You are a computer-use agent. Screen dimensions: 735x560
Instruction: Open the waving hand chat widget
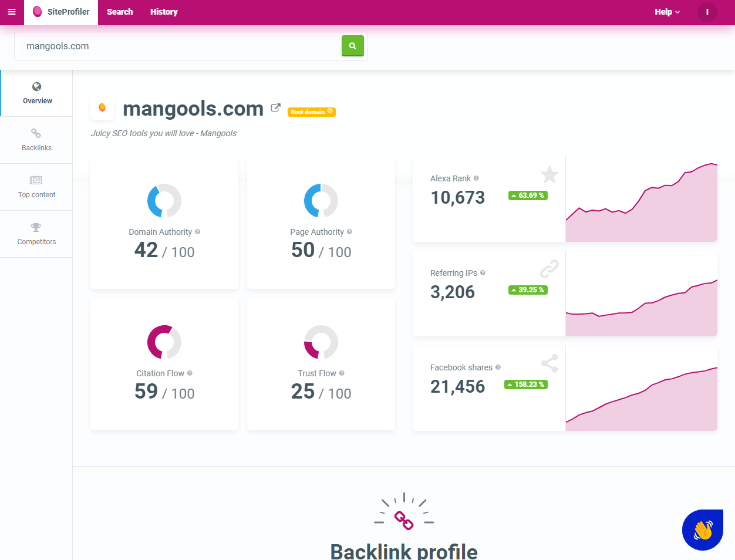(703, 530)
